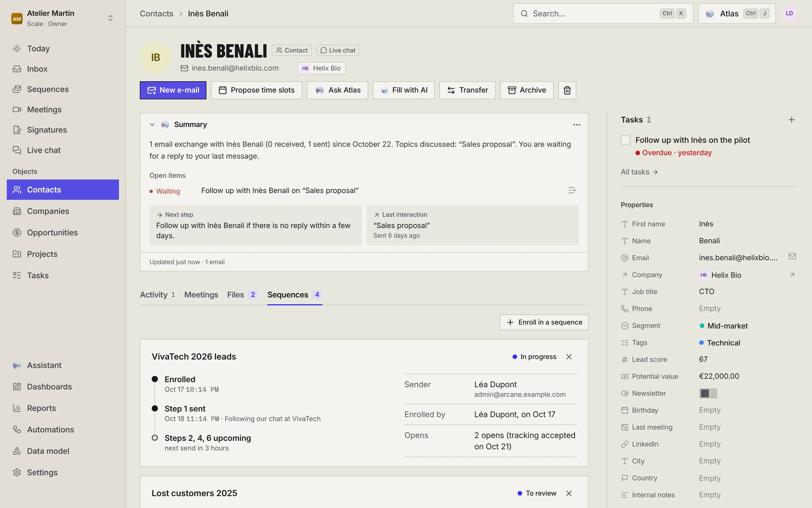This screenshot has width=812, height=508.
Task: Click the Search input field
Action: coord(603,14)
